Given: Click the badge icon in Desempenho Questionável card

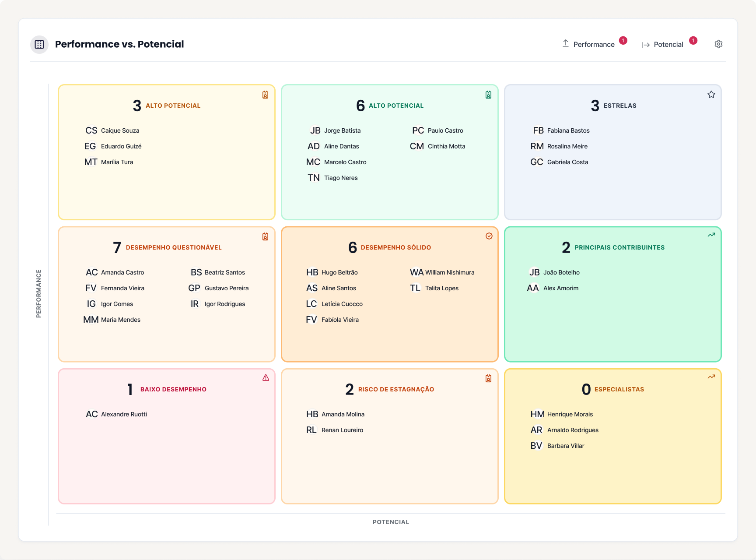Looking at the screenshot, I should coord(265,236).
